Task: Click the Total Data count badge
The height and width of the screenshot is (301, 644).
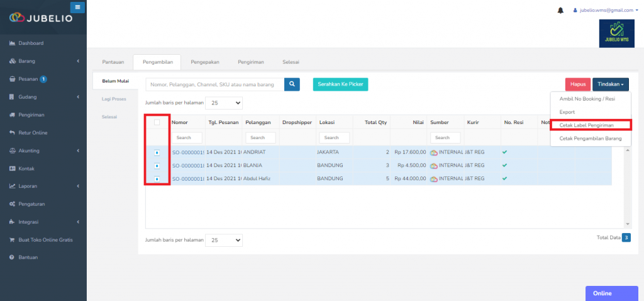Action: [626, 237]
